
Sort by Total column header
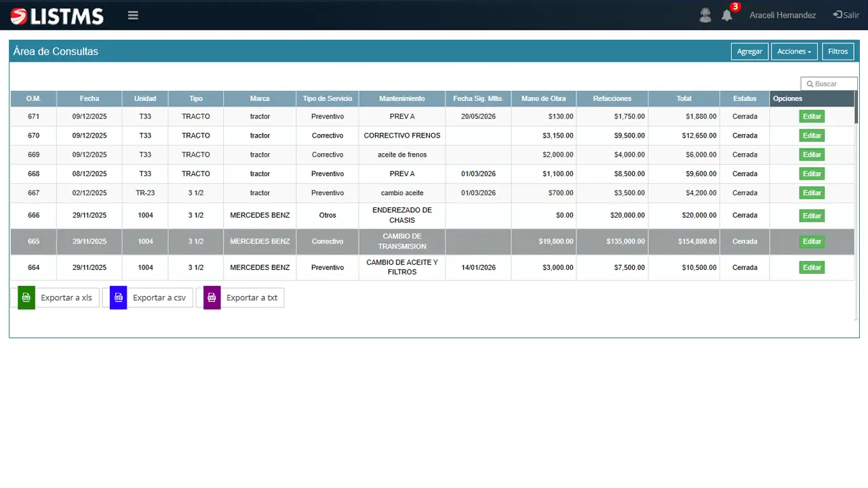coord(684,99)
